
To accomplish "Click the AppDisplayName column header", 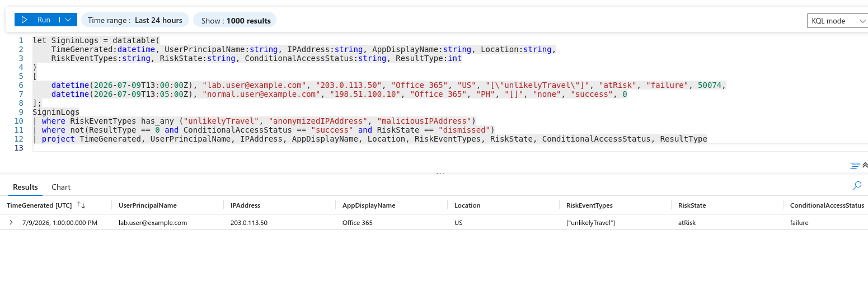I will 369,205.
